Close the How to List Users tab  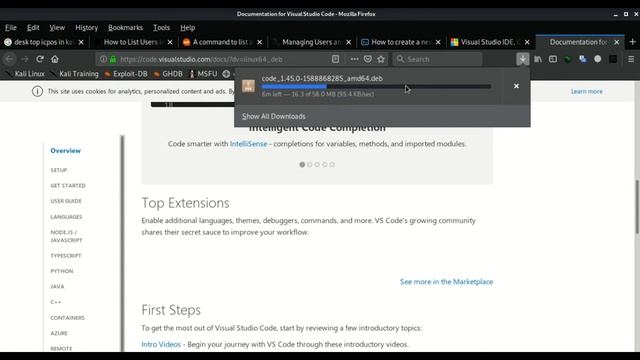click(x=170, y=42)
